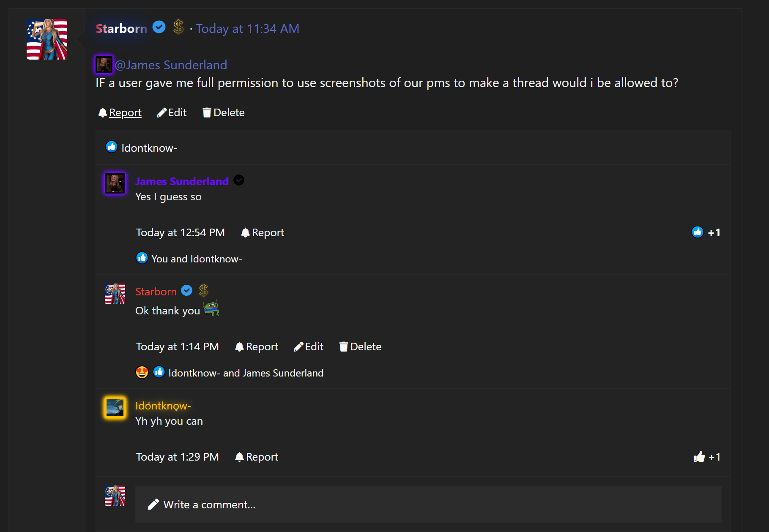Click the verified badge beside Starborn's post header
This screenshot has height=532, width=769.
(159, 27)
